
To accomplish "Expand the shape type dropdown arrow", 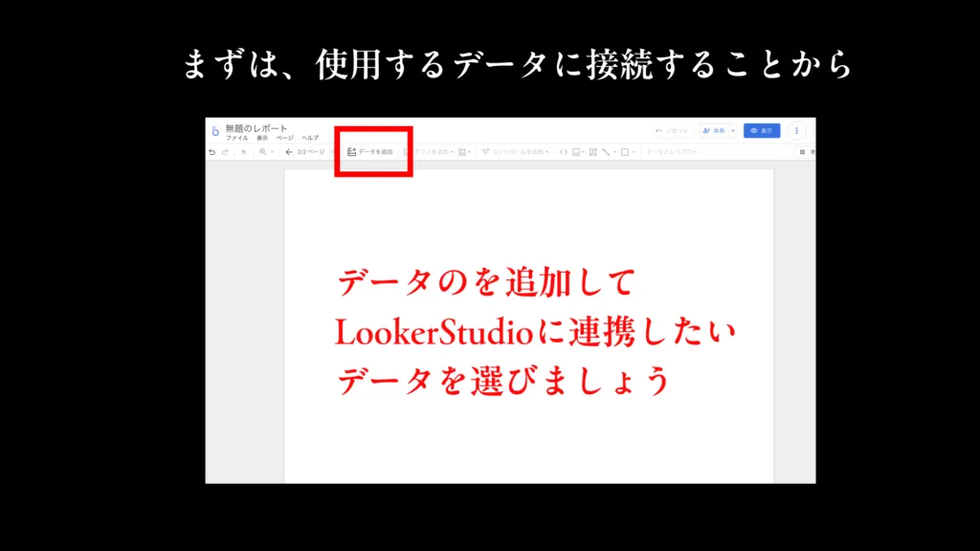I will pyautogui.click(x=634, y=152).
